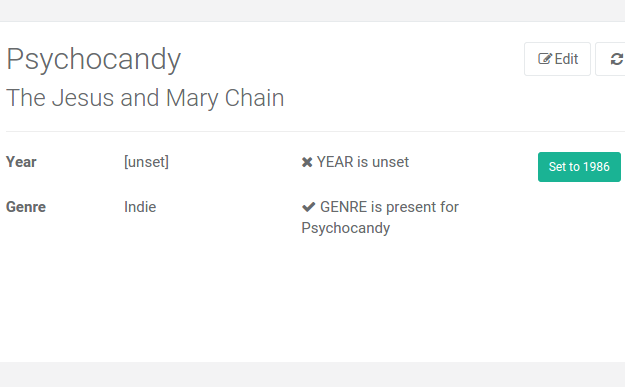625x387 pixels.
Task: Click the Set to 1986 button
Action: tap(579, 167)
